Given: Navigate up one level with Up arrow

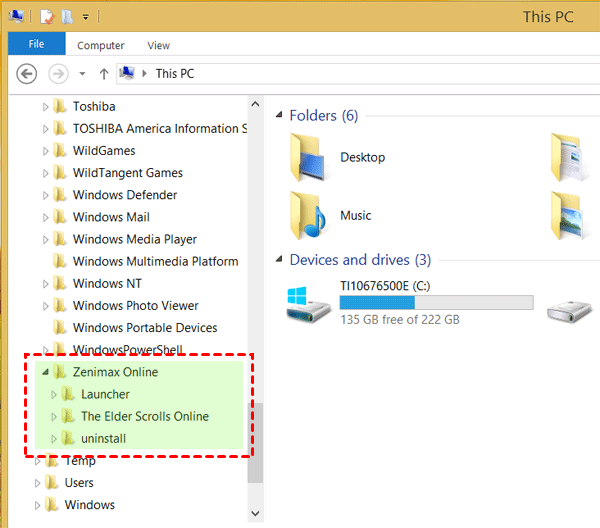Looking at the screenshot, I should click(103, 74).
